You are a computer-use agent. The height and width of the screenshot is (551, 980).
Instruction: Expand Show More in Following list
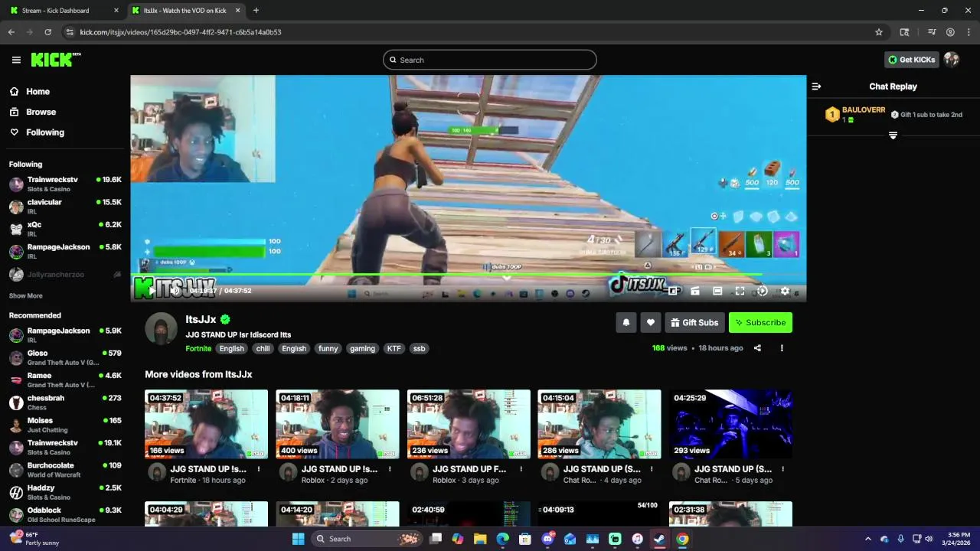26,295
